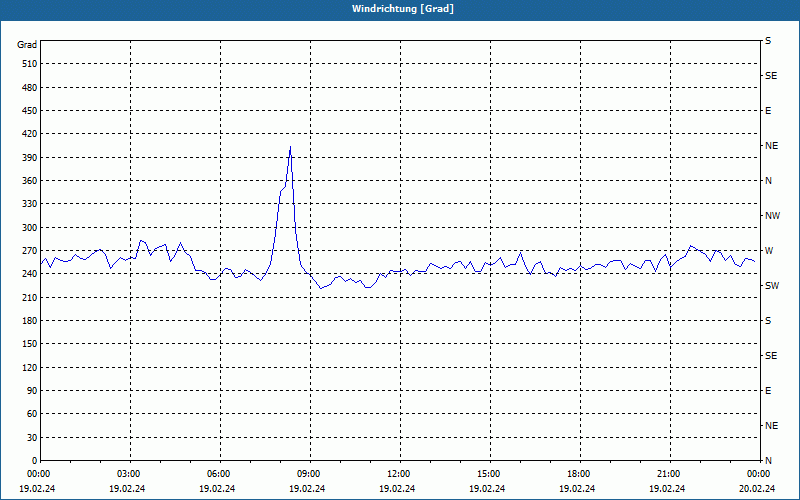
Task: Click the E compass label aligned with 450
Action: coord(768,111)
